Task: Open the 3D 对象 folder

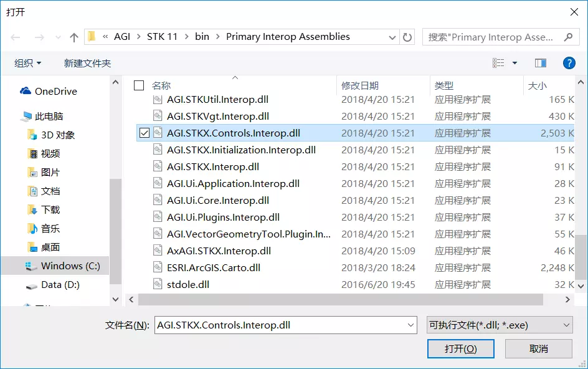Action: tap(51, 135)
